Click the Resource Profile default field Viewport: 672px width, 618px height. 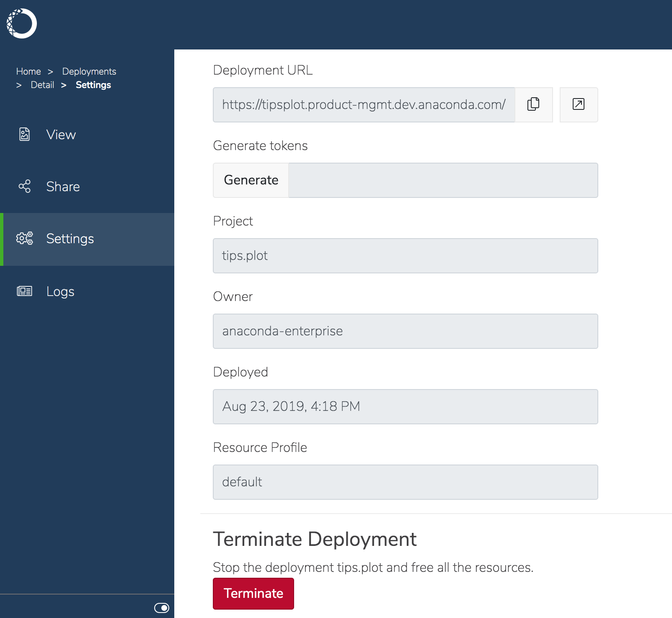406,482
